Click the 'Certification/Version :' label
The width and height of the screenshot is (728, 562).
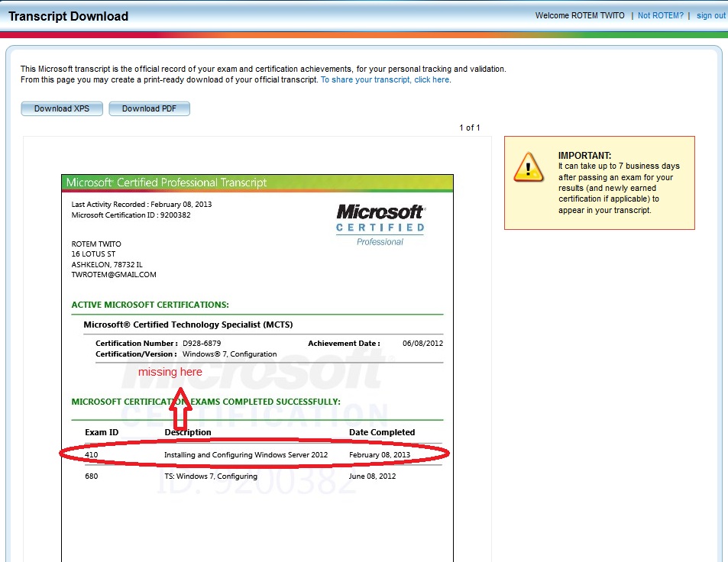pos(137,354)
